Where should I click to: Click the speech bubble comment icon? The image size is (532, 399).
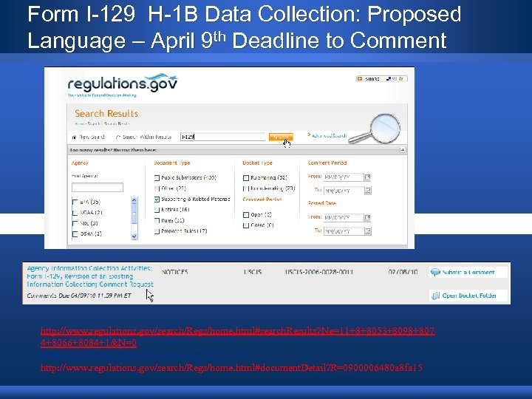435,272
